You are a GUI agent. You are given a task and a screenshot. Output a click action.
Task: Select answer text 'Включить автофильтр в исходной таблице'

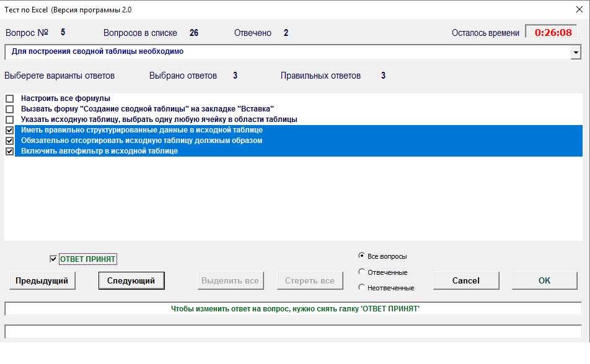point(99,151)
